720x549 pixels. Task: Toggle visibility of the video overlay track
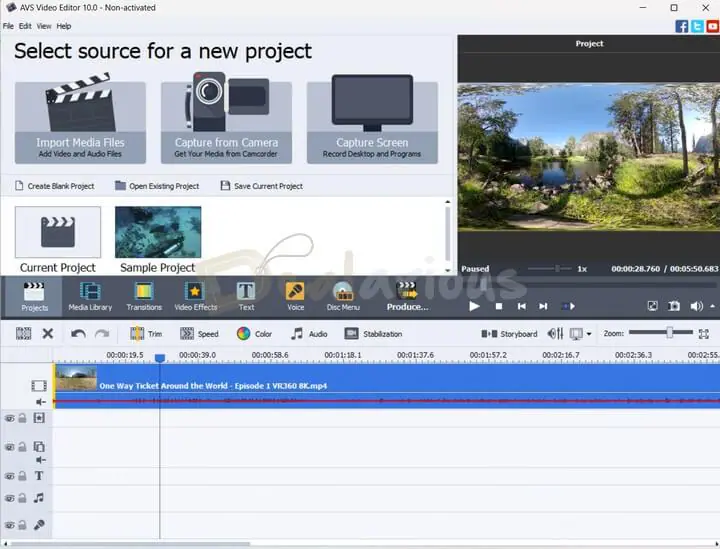point(10,447)
